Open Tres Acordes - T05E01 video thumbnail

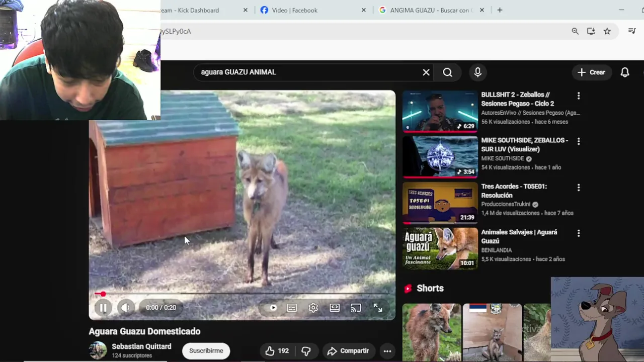[x=440, y=203]
